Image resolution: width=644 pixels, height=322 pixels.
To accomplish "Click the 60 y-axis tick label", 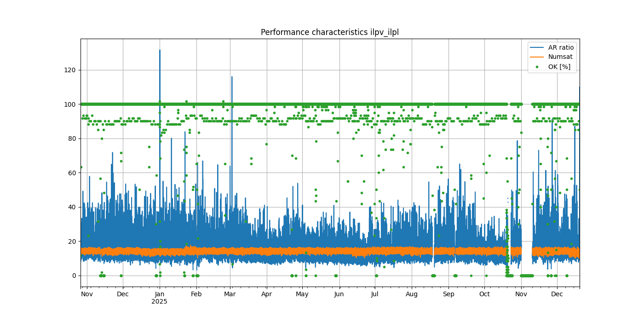I will 71,173.
